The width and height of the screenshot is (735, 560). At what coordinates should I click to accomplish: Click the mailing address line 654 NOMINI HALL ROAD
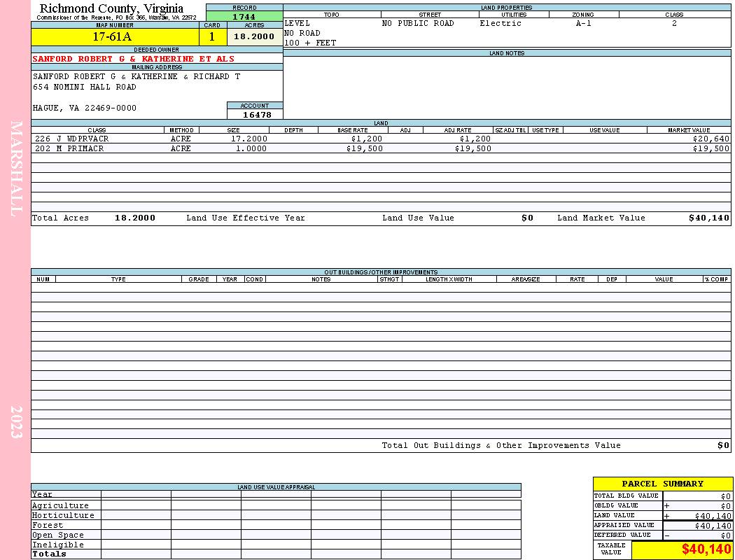pyautogui.click(x=85, y=87)
